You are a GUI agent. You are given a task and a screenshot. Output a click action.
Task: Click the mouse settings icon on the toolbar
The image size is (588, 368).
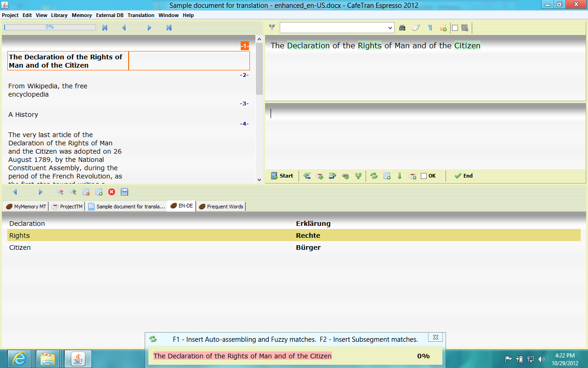[416, 28]
